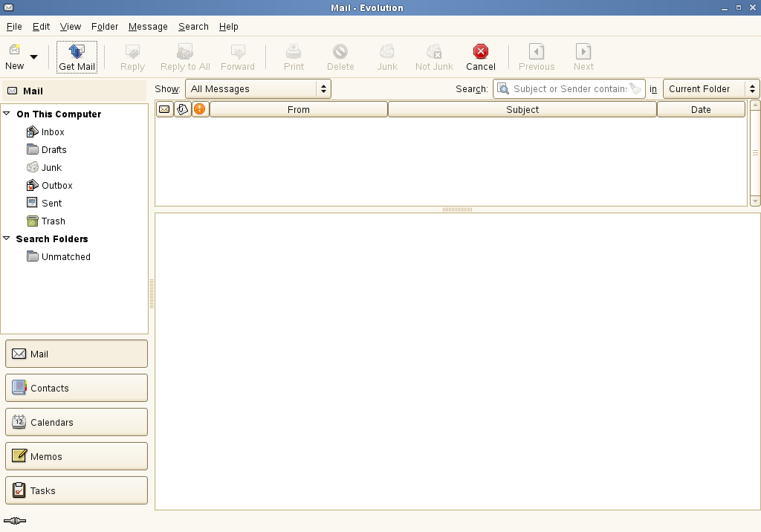761x532 pixels.
Task: Sort messages by Date column
Action: pos(702,109)
